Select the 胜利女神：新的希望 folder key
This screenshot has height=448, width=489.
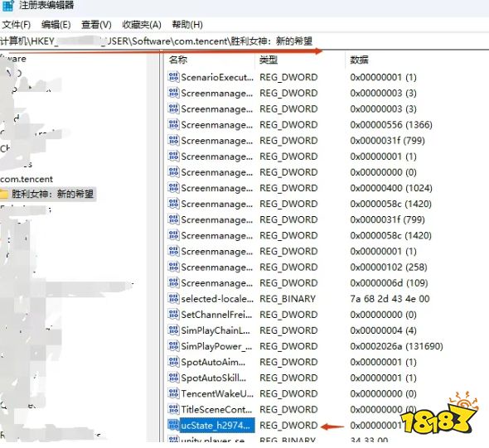point(52,194)
